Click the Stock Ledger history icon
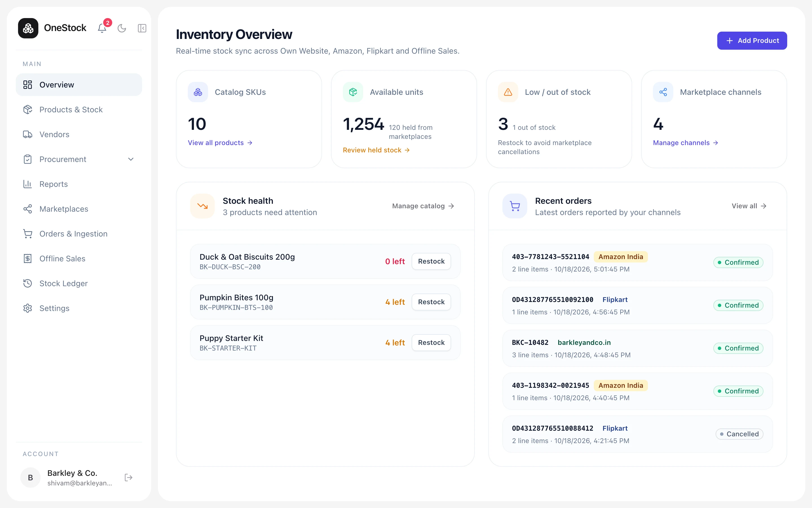 click(x=28, y=284)
